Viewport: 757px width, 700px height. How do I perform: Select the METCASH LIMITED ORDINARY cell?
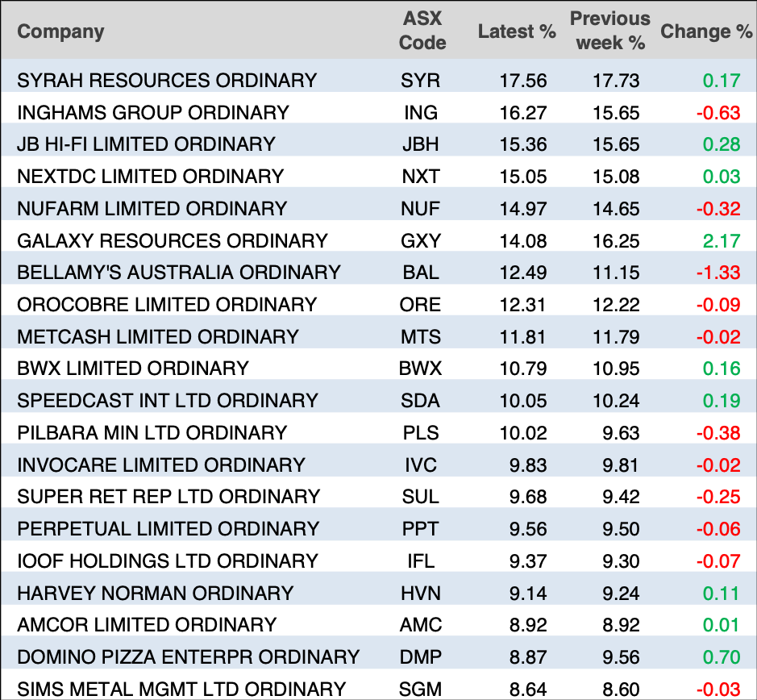tap(158, 336)
